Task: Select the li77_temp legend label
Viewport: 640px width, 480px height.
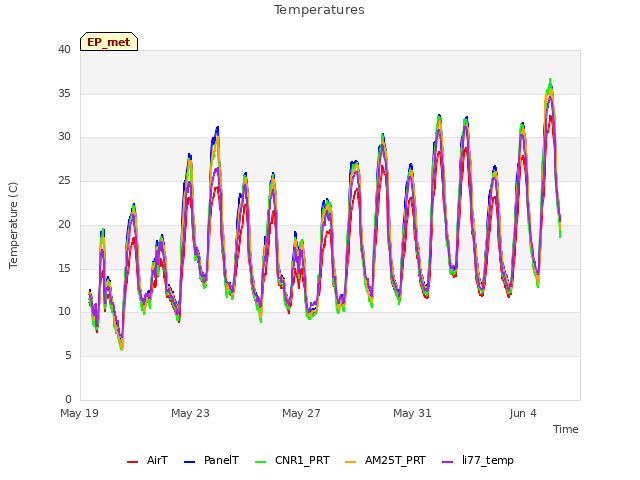Action: tap(488, 460)
